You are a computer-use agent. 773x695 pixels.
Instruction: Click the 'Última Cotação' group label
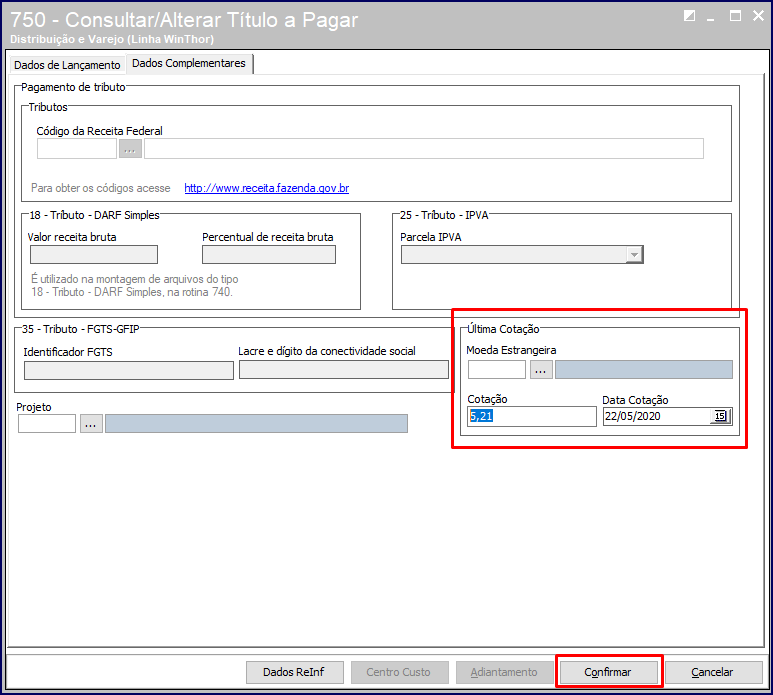(503, 329)
